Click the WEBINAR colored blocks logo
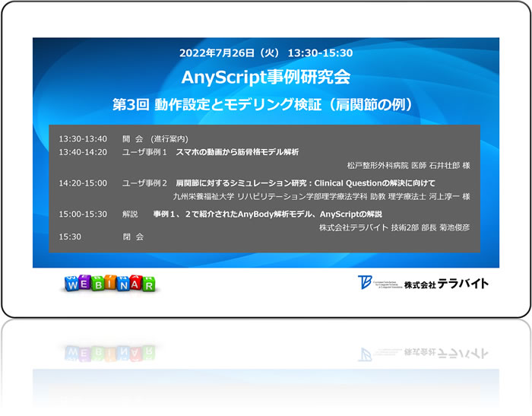The width and height of the screenshot is (532, 416). (x=110, y=283)
